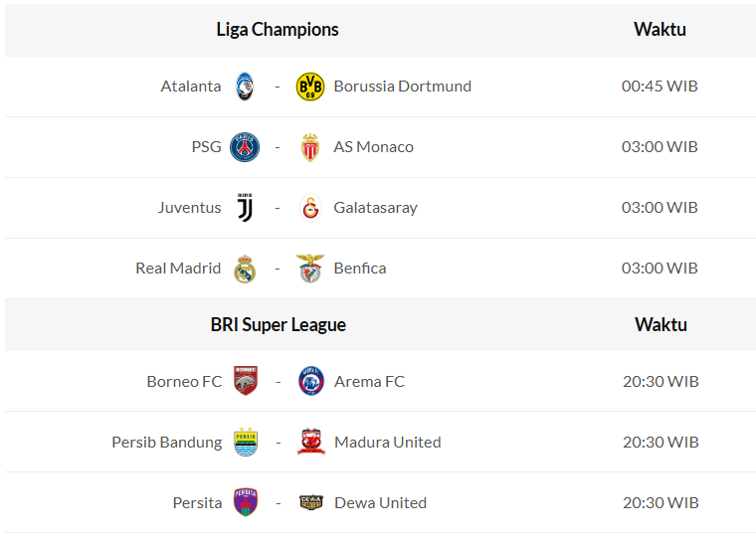Image resolution: width=756 pixels, height=546 pixels.
Task: Click the Galatasaray emblem
Action: [310, 208]
